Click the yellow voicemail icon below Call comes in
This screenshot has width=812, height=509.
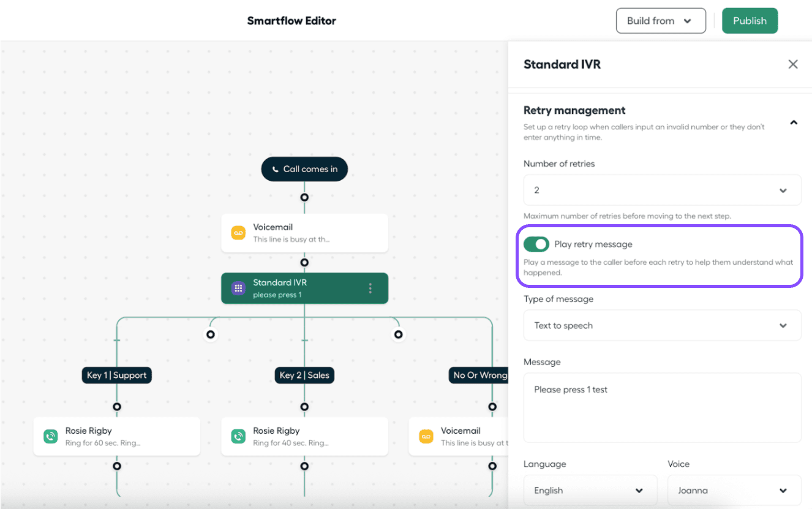click(x=238, y=233)
